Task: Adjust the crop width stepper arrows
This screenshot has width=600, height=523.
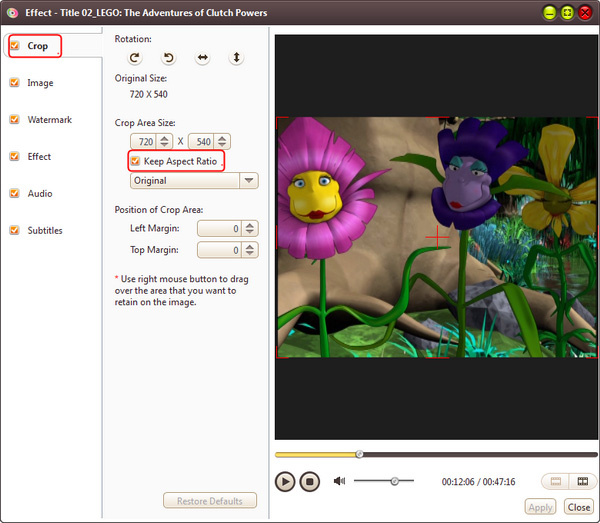Action: [165, 142]
